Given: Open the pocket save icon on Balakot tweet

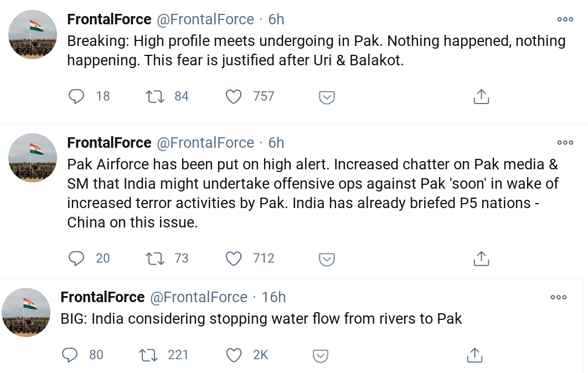Looking at the screenshot, I should tap(327, 97).
